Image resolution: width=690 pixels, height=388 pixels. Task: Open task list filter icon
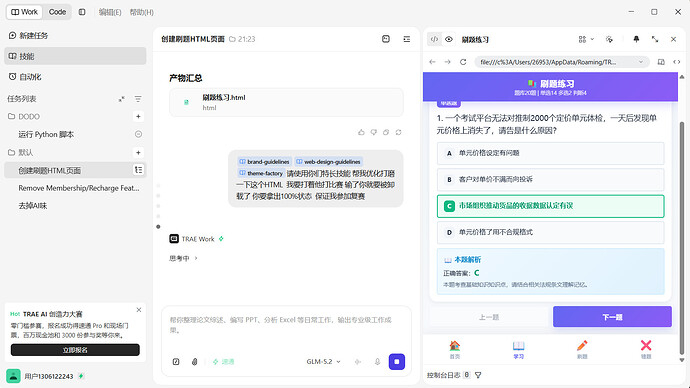coord(138,99)
